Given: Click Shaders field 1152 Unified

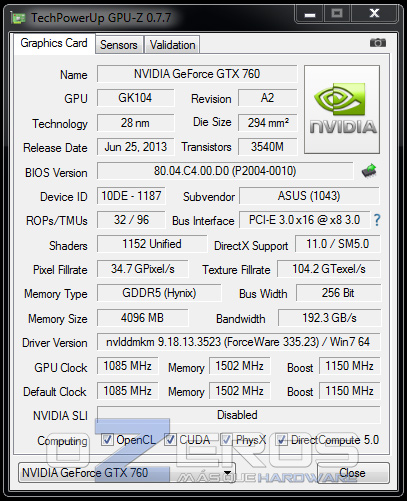Looking at the screenshot, I should [x=152, y=244].
